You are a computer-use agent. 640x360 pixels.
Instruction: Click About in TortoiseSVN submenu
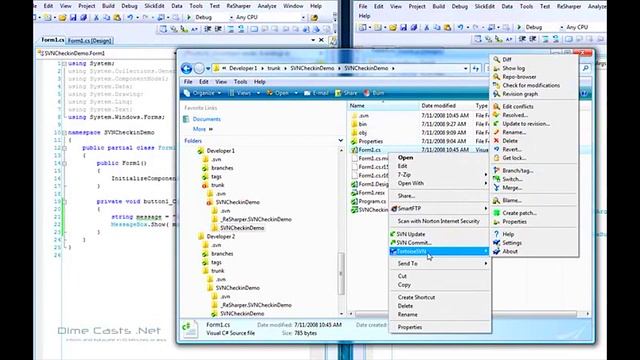(510, 251)
